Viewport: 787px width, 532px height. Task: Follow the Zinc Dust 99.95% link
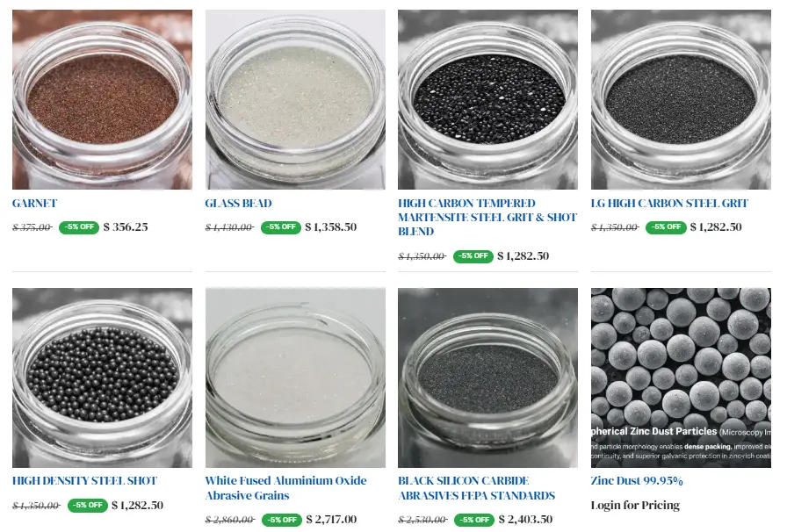click(637, 481)
